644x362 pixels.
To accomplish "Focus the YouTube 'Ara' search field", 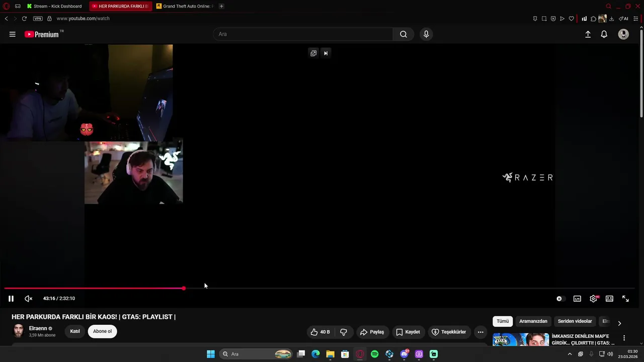I will [x=303, y=34].
